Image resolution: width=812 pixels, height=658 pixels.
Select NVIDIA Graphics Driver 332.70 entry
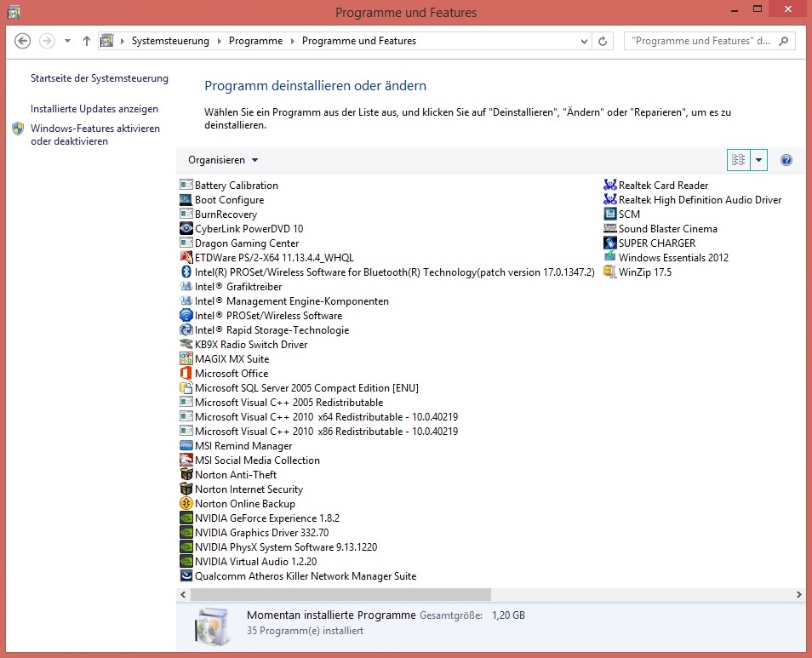254,533
